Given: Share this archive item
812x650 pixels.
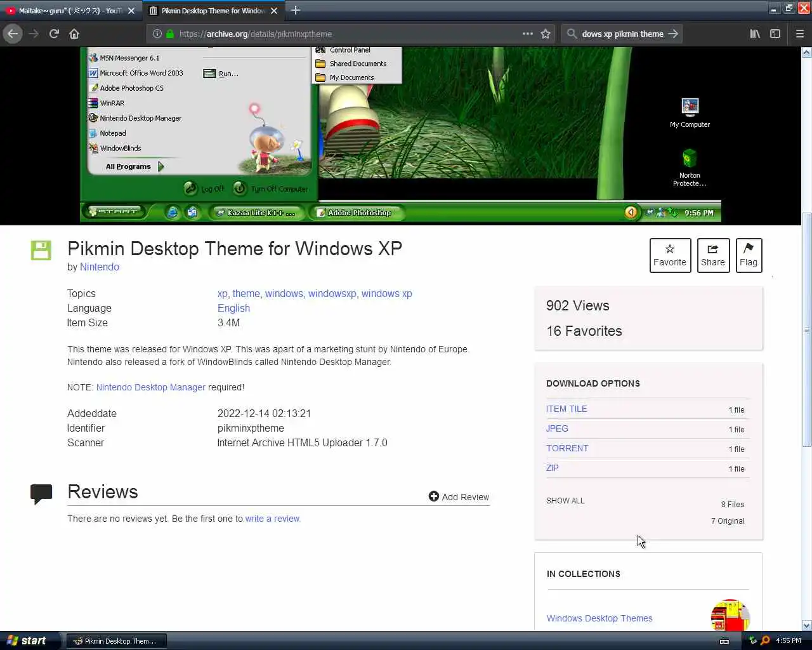Looking at the screenshot, I should [x=713, y=255].
